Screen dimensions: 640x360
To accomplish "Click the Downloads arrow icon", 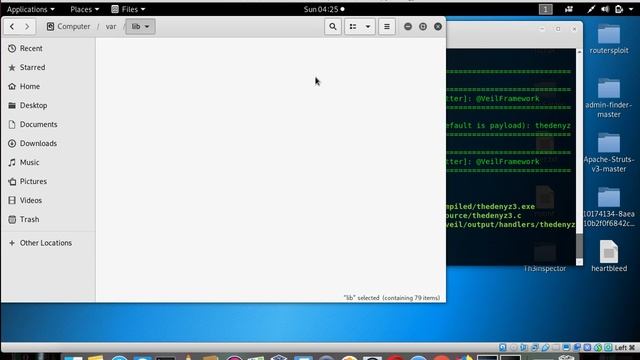I will click(x=12, y=143).
